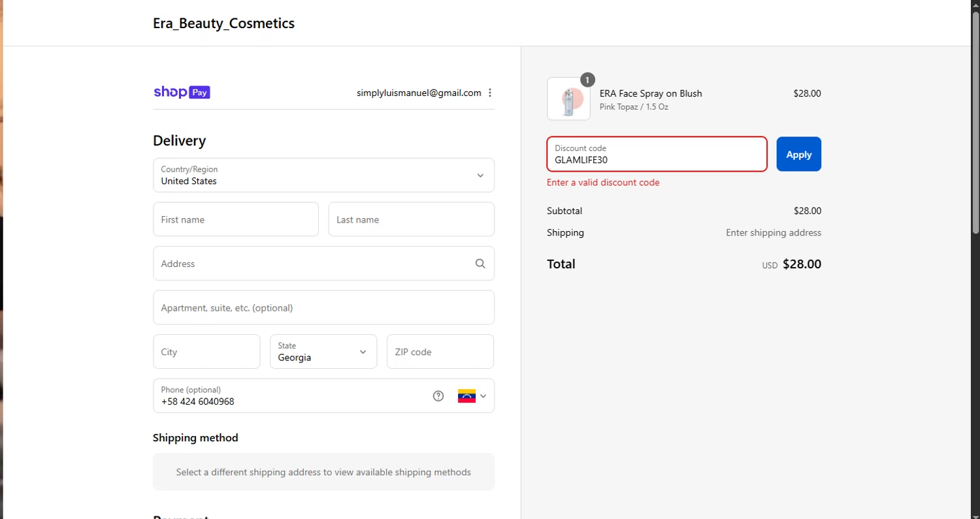This screenshot has height=519, width=980.
Task: Click the Total amount USD $28.00
Action: (x=792, y=264)
